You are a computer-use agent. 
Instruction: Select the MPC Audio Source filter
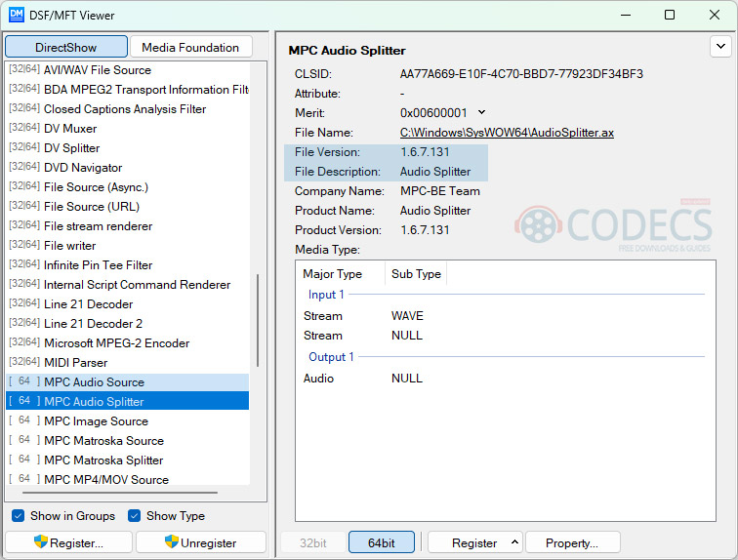click(128, 382)
